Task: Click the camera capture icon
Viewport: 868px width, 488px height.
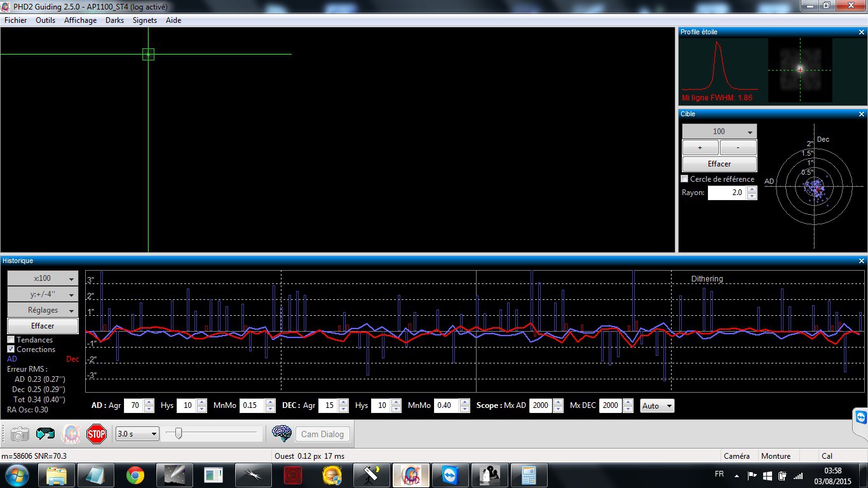Action: pos(20,434)
